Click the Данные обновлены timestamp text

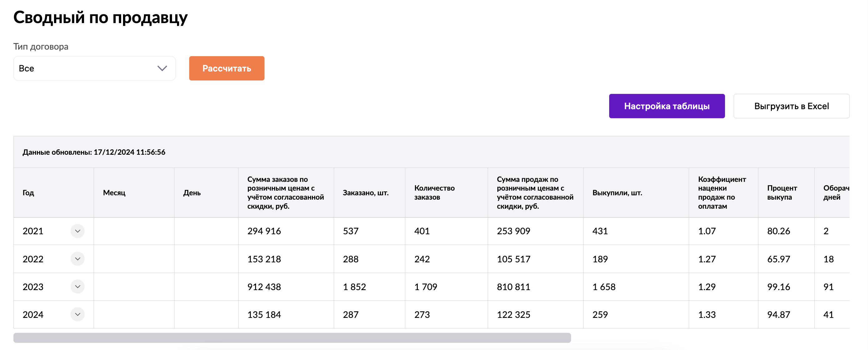coord(94,152)
